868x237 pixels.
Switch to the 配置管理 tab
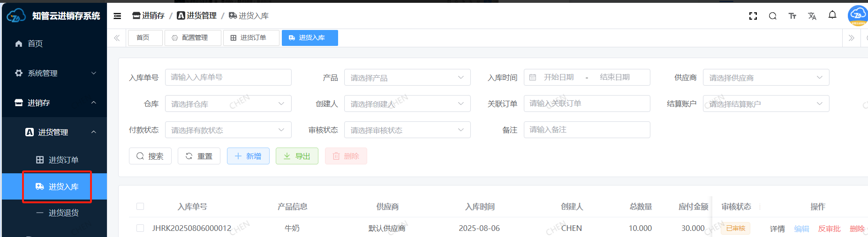[x=193, y=38]
